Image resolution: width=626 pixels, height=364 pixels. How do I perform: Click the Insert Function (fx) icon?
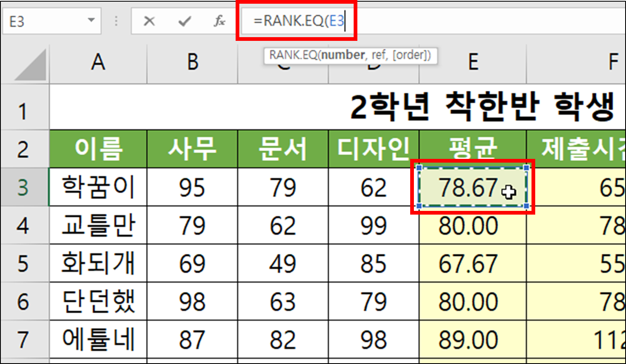pos(220,20)
